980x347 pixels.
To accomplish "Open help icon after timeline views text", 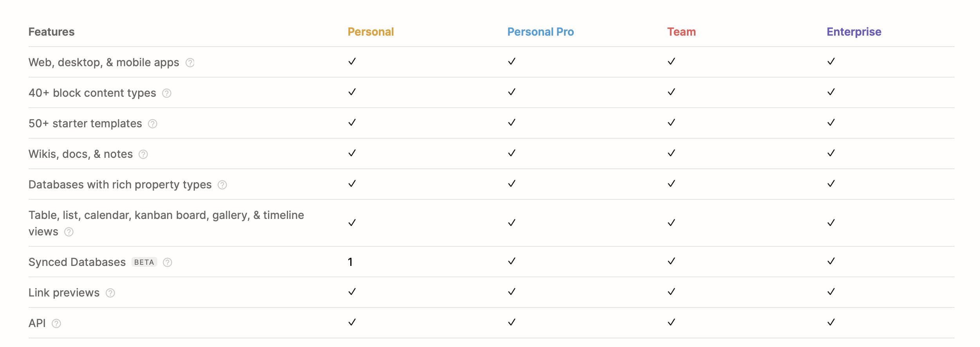I will click(x=69, y=232).
